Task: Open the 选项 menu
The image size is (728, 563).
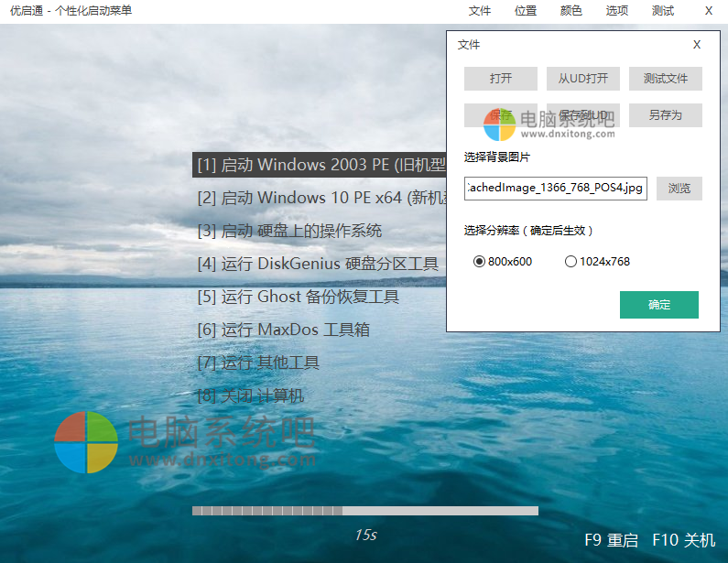Action: tap(616, 11)
